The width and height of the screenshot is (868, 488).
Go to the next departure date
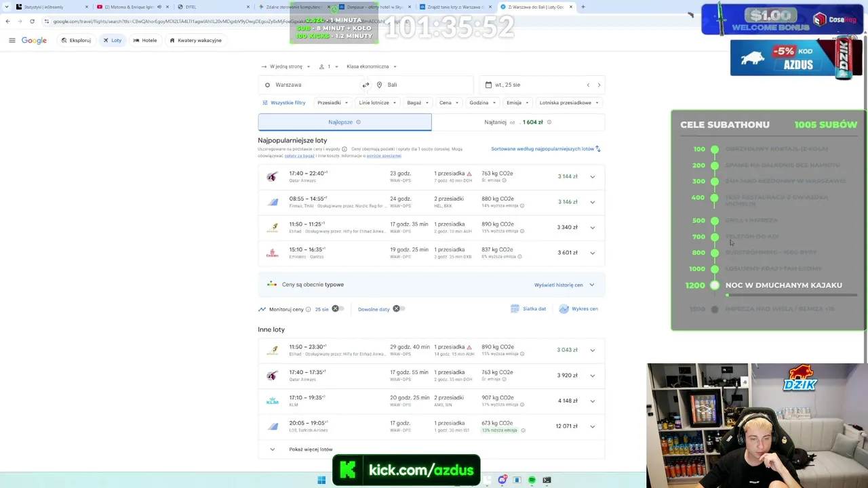point(599,85)
